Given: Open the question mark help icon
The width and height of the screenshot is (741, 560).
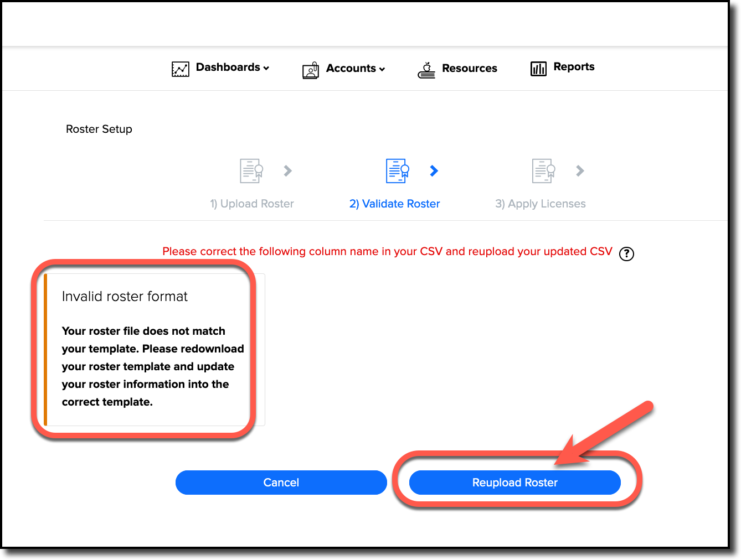Looking at the screenshot, I should [x=626, y=253].
